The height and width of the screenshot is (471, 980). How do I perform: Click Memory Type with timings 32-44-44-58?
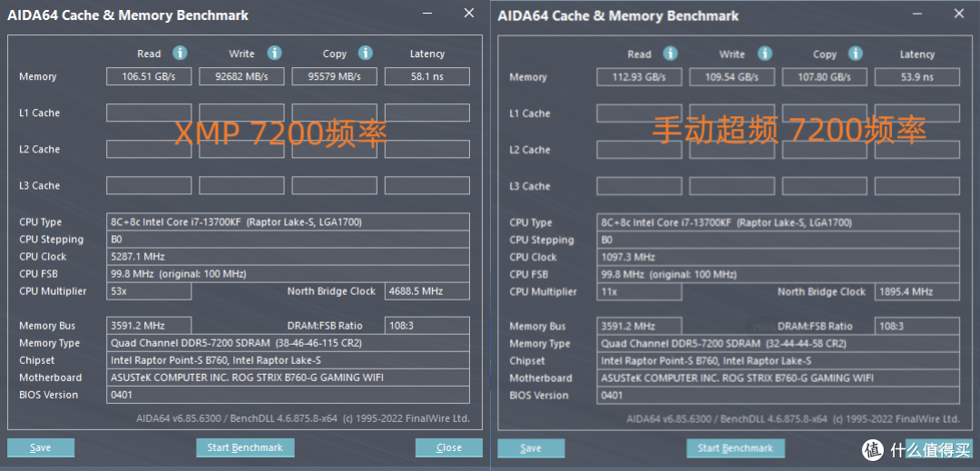(x=779, y=344)
